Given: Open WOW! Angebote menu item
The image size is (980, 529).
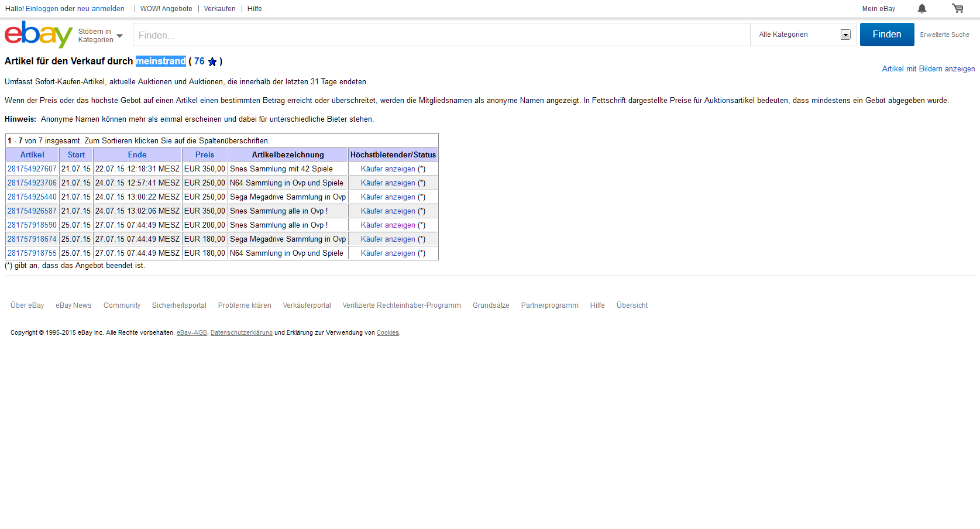Looking at the screenshot, I should pos(166,9).
